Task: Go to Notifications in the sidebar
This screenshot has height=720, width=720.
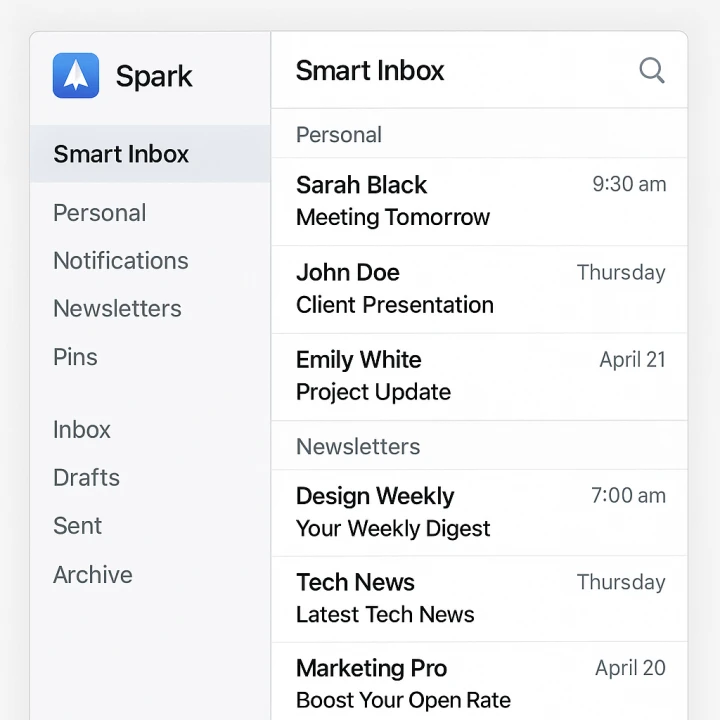Action: [121, 260]
